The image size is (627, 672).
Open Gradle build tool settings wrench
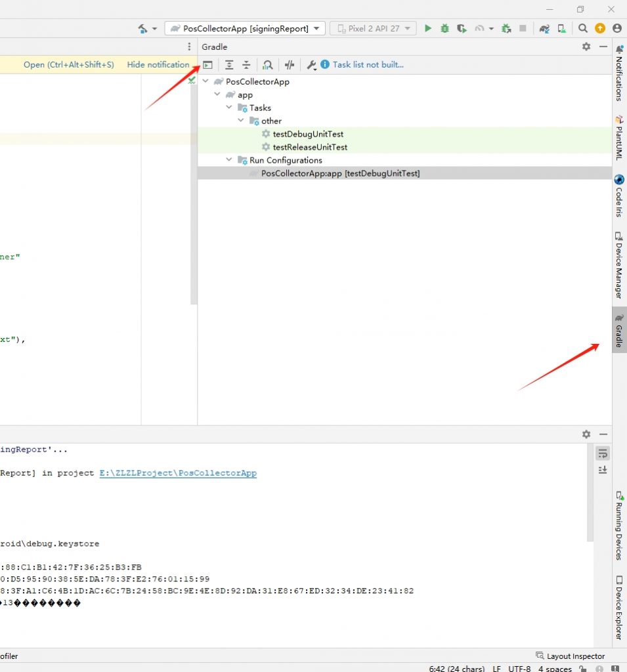pos(311,65)
